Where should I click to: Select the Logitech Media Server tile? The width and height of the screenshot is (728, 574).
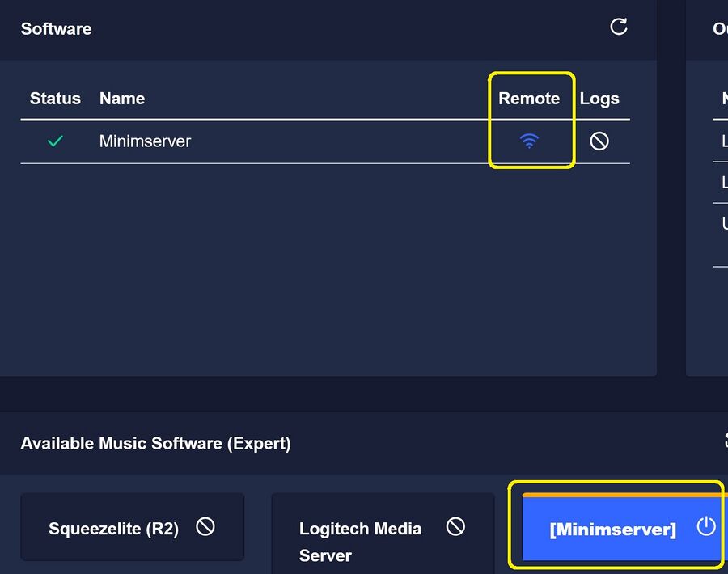click(383, 534)
